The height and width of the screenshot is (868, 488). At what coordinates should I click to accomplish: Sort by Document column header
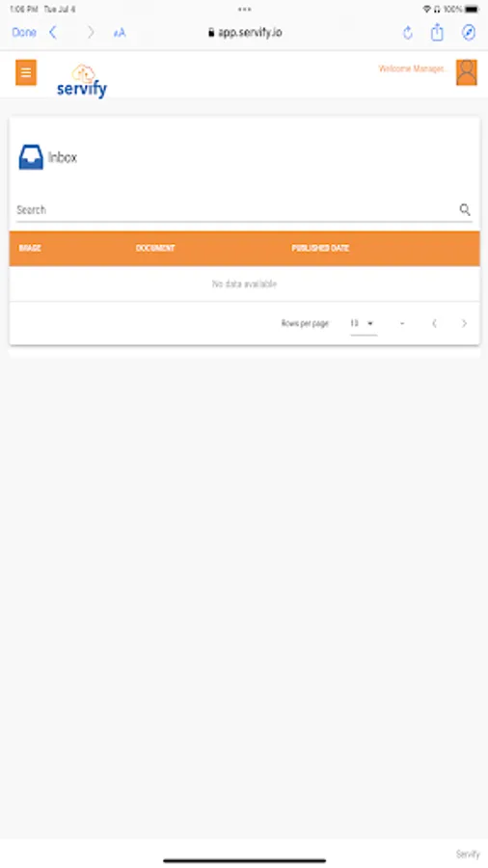click(x=155, y=248)
